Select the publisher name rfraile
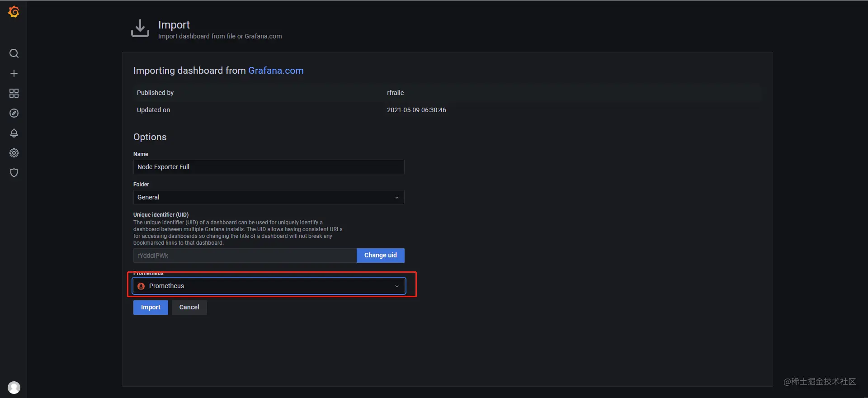868x398 pixels. pos(395,93)
